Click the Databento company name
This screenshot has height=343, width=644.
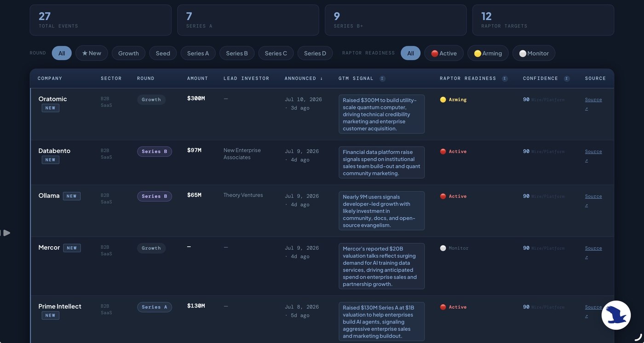[x=54, y=151]
